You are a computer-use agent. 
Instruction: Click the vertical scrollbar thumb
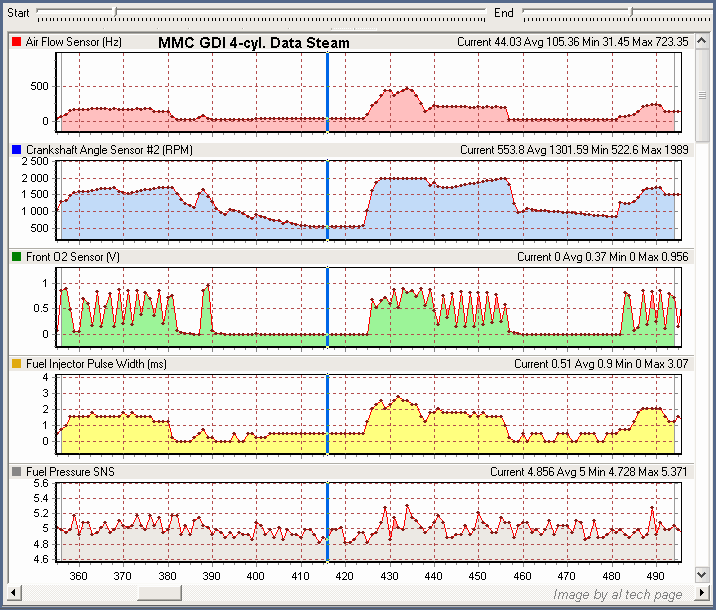click(x=704, y=95)
